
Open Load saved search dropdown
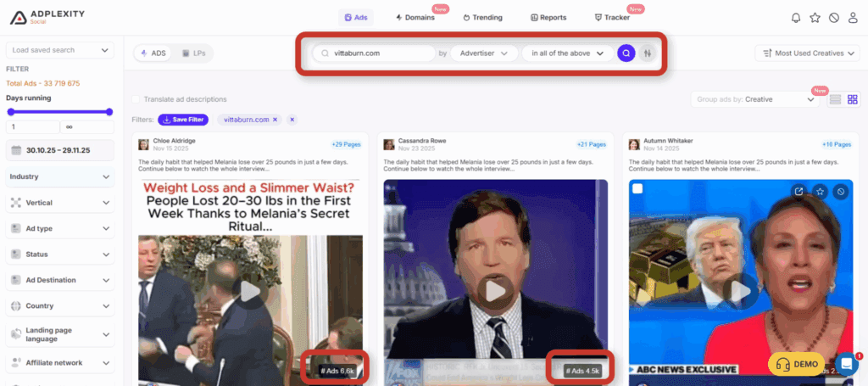pos(60,50)
